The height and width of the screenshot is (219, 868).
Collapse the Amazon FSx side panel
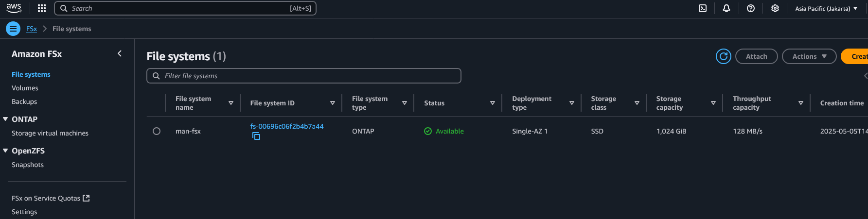[x=120, y=53]
